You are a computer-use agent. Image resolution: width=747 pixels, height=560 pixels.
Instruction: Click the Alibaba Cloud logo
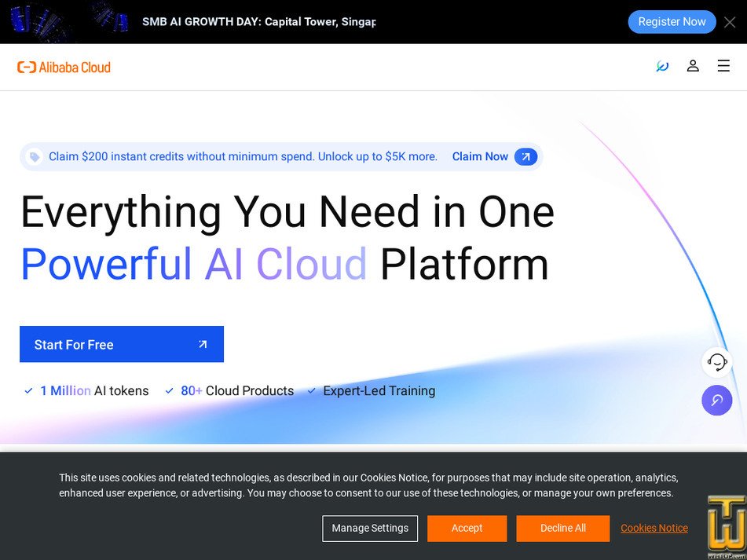[x=64, y=66]
